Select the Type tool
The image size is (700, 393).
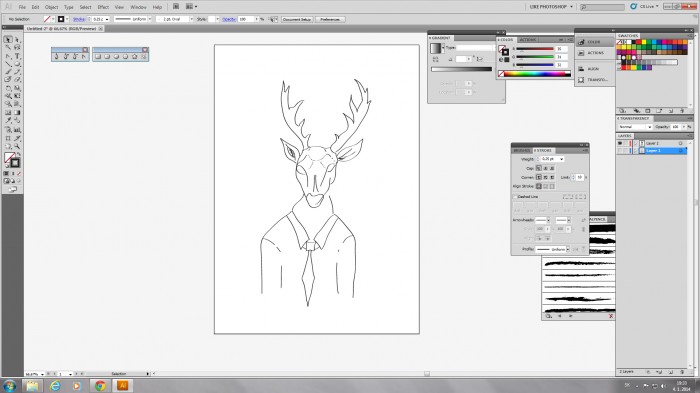coord(17,56)
